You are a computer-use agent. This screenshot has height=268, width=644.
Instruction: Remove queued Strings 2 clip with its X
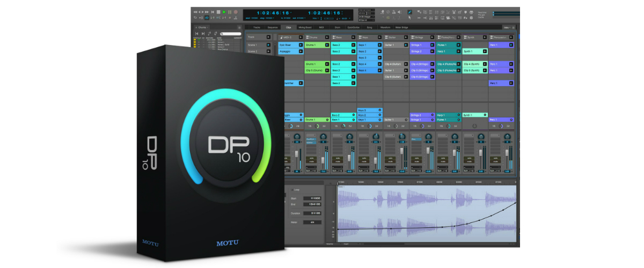point(433,115)
